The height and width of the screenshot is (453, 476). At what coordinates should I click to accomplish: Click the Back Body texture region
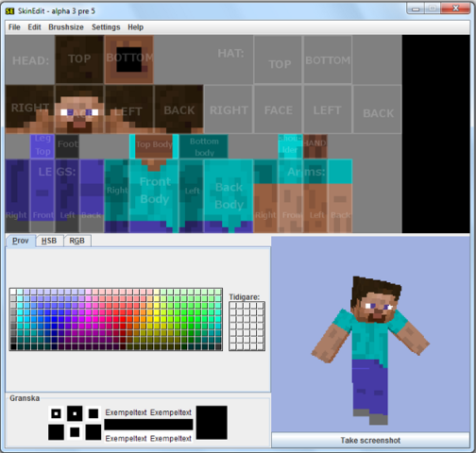tap(229, 196)
